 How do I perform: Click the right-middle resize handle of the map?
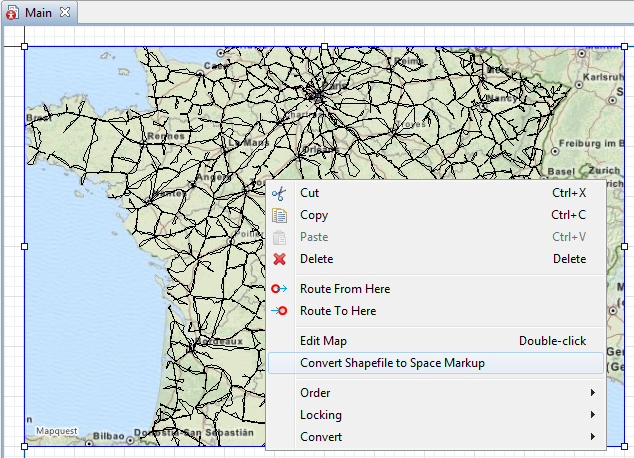coord(623,245)
